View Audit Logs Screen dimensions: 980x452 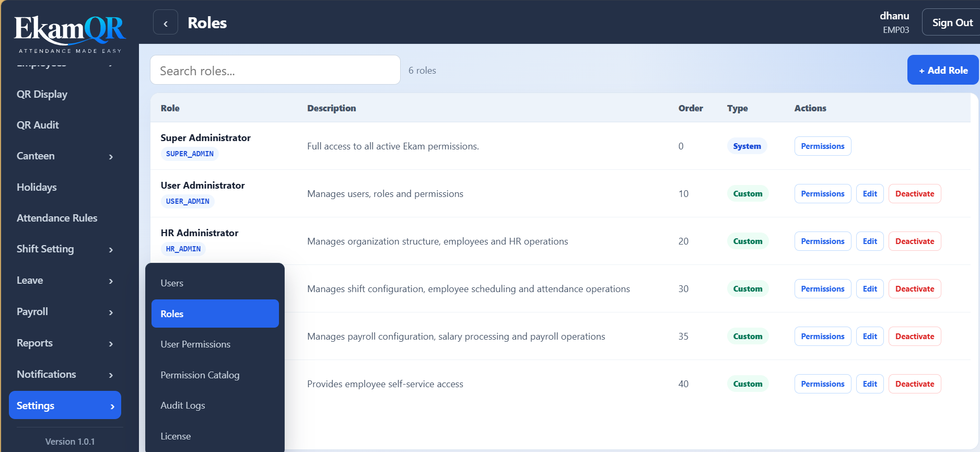point(215,405)
